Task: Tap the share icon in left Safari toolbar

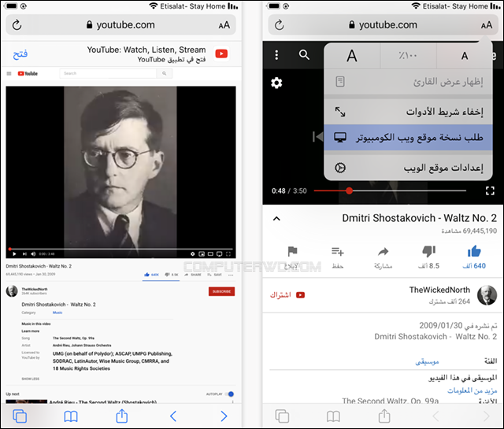Action: pos(121,416)
